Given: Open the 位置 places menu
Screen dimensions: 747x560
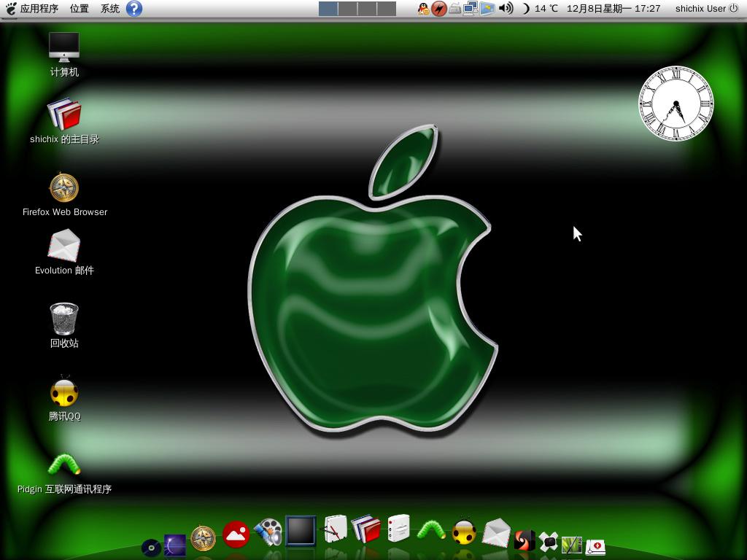Looking at the screenshot, I should pos(79,9).
